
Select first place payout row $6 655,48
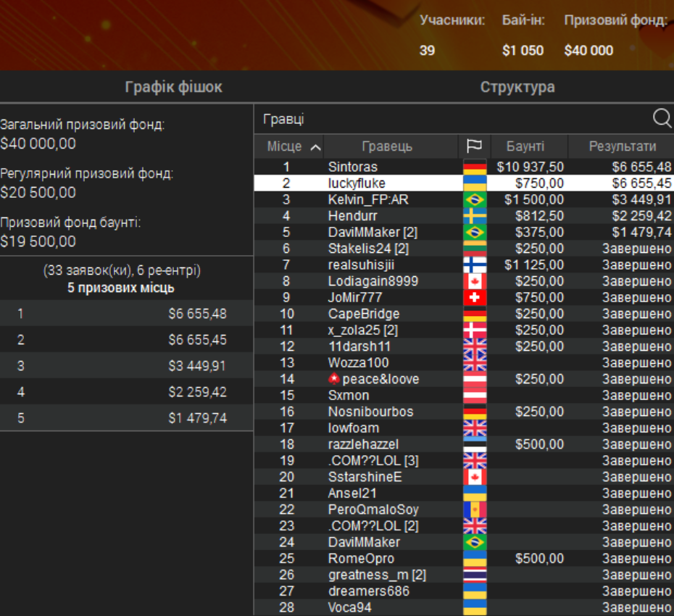(126, 313)
